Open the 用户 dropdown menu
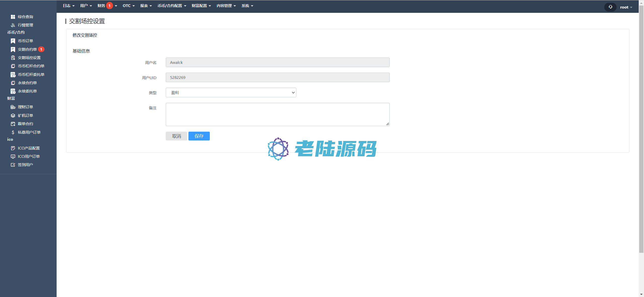 tap(86, 6)
